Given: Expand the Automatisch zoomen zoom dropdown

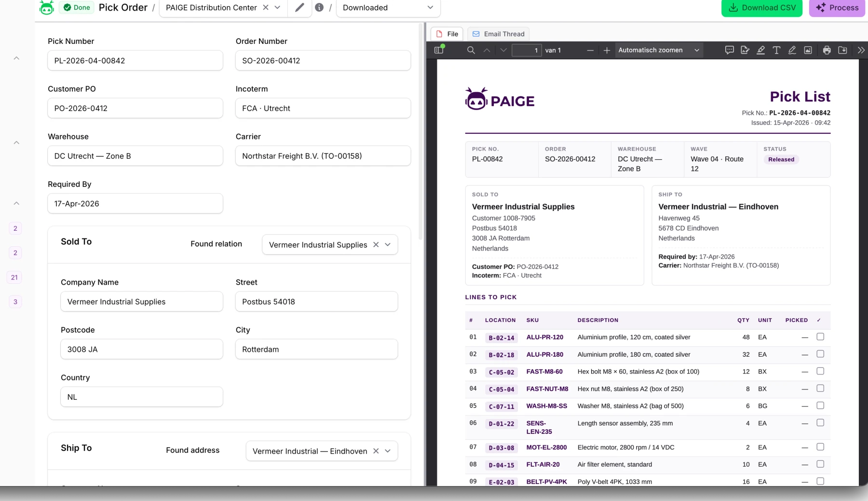Looking at the screenshot, I should 659,50.
